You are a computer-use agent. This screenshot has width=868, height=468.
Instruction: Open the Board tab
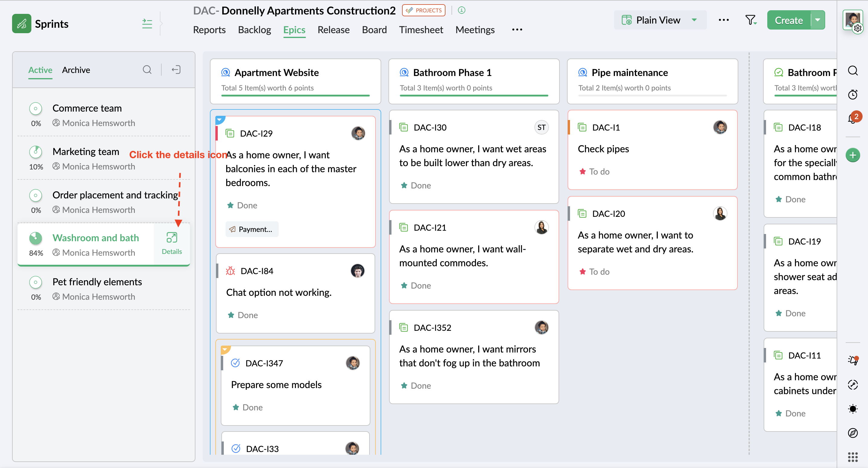click(x=374, y=30)
